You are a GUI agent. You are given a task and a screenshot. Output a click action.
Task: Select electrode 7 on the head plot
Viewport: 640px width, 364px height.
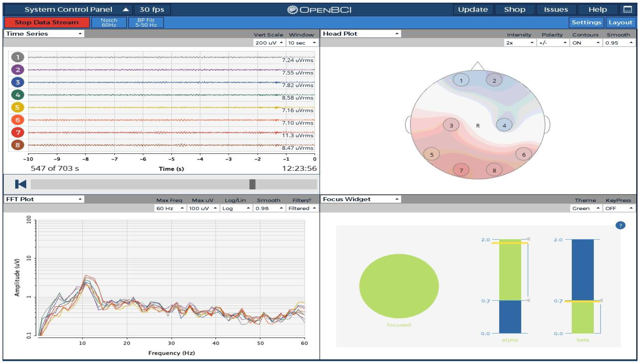click(x=461, y=170)
